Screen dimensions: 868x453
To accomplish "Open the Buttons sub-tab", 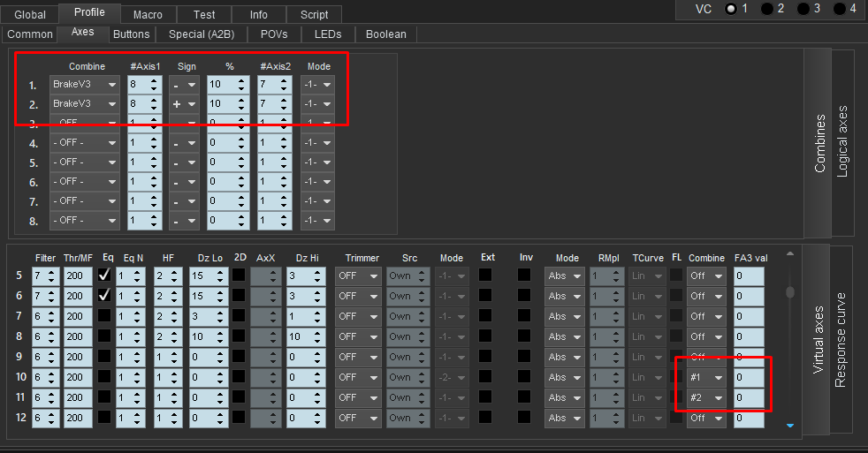I will click(x=132, y=34).
